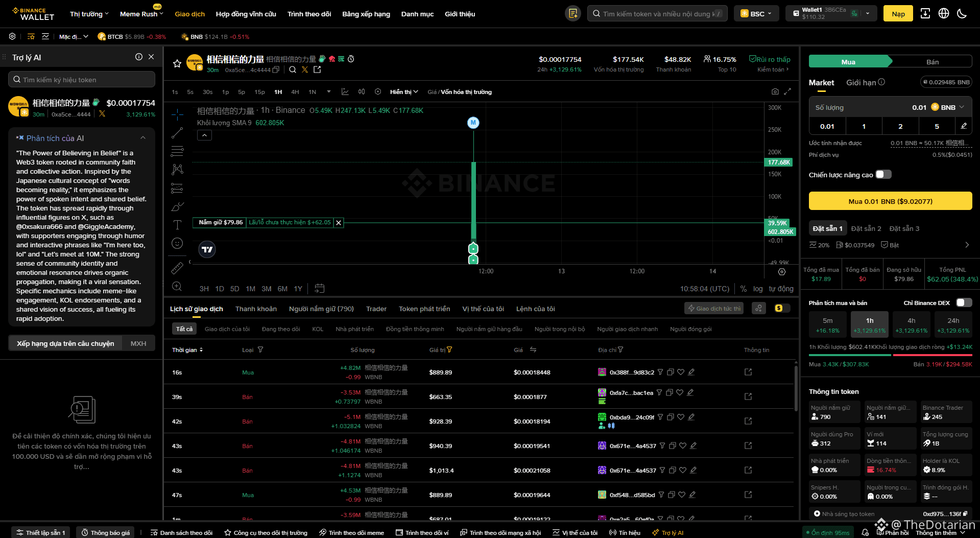Edit quick amount presets with pencil

click(964, 126)
